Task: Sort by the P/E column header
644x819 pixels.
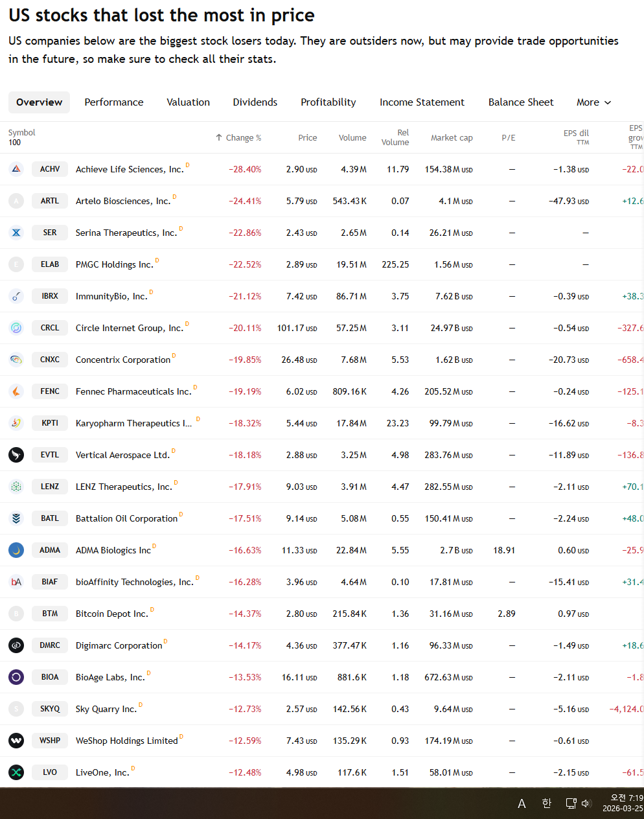Action: coord(509,138)
